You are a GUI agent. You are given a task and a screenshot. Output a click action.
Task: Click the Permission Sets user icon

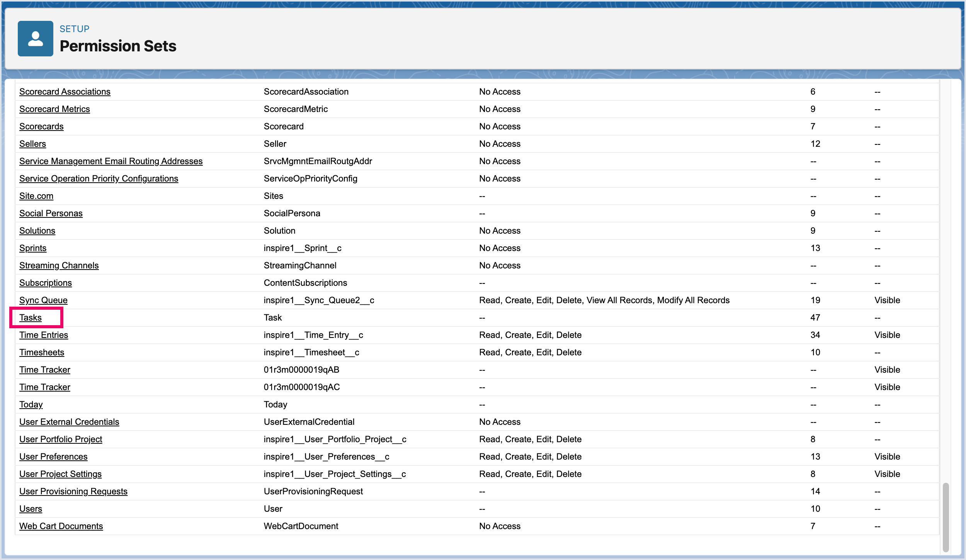point(36,39)
